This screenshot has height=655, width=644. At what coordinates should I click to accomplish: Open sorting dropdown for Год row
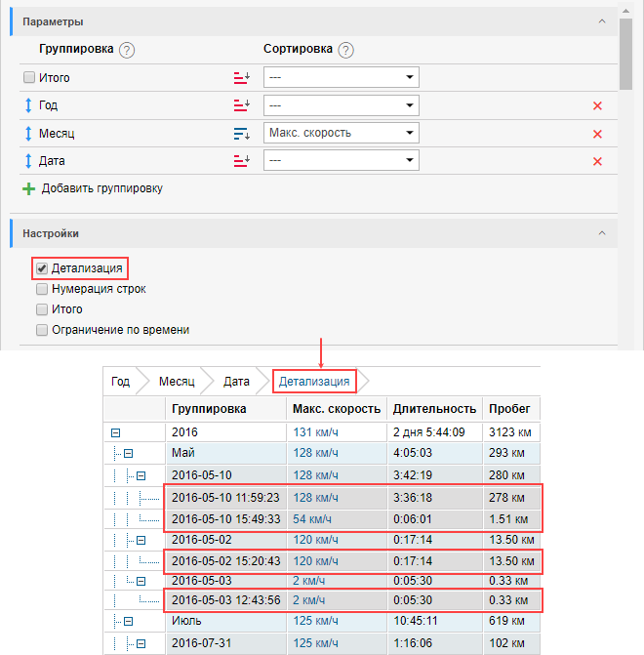coord(341,105)
